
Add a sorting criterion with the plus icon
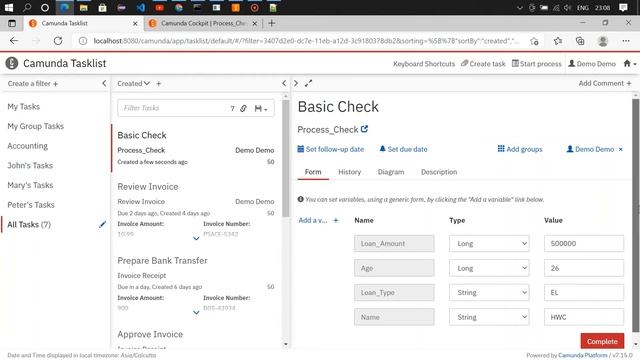pos(159,84)
